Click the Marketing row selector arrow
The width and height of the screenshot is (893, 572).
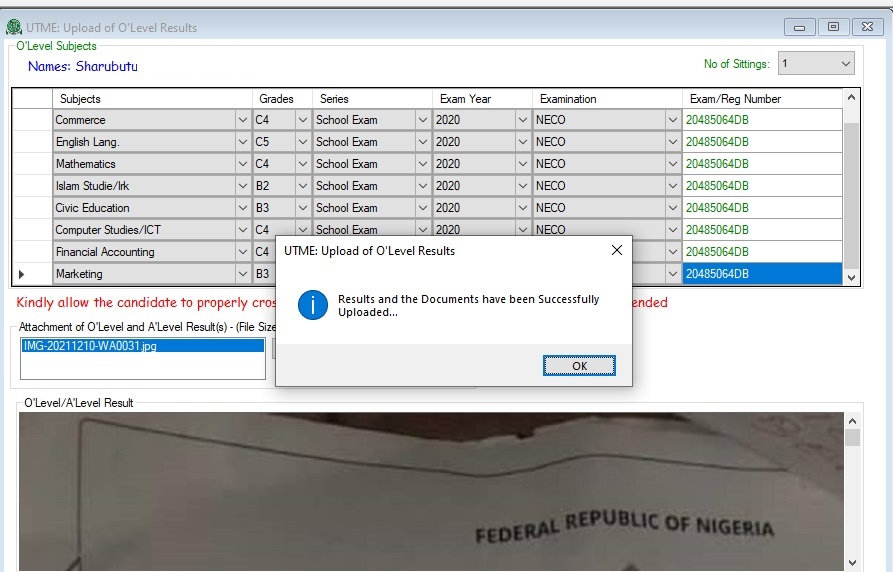pyautogui.click(x=22, y=274)
